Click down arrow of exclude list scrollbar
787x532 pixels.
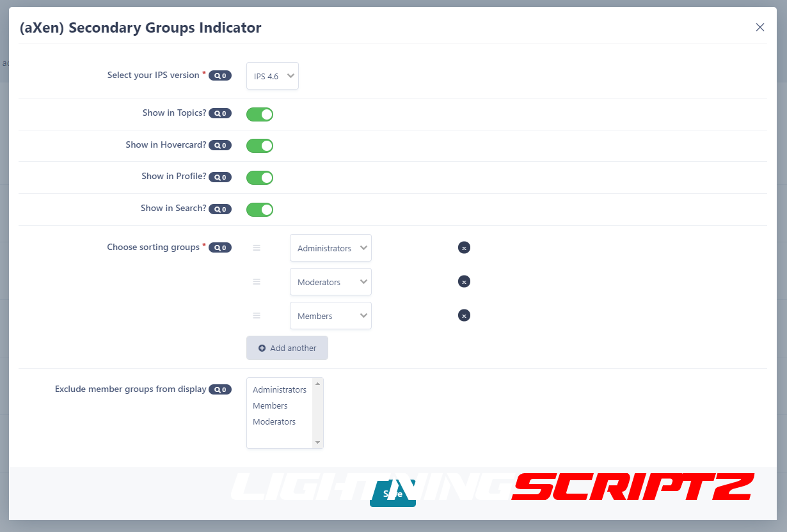coord(317,442)
